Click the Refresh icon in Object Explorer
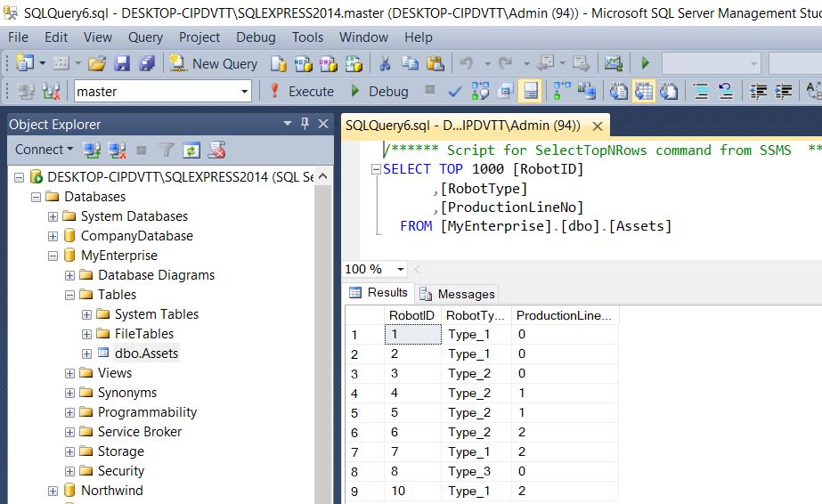This screenshot has width=822, height=504. click(x=191, y=150)
